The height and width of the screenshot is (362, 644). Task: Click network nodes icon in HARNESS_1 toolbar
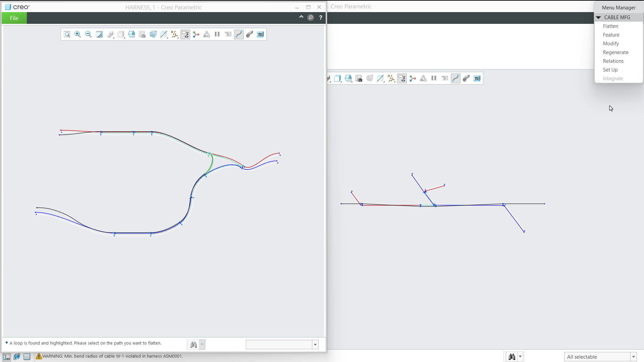[x=196, y=34]
